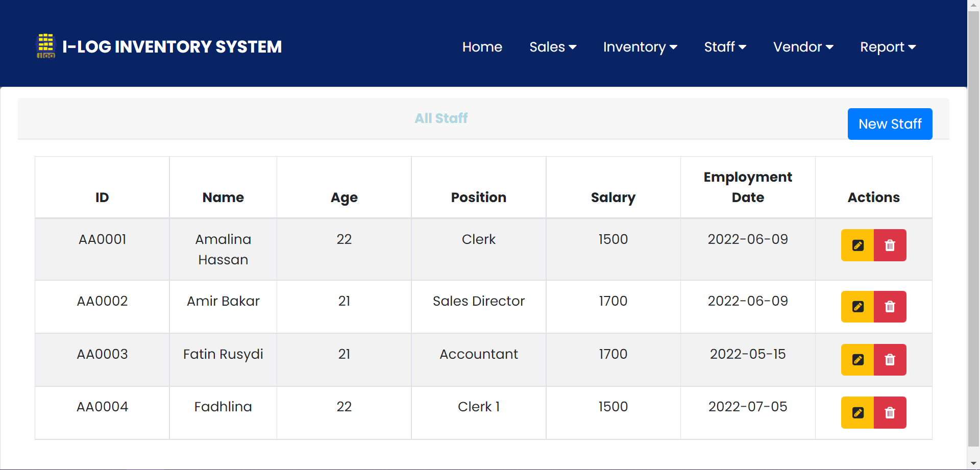980x470 pixels.
Task: Open the Staff dropdown menu
Action: [725, 47]
